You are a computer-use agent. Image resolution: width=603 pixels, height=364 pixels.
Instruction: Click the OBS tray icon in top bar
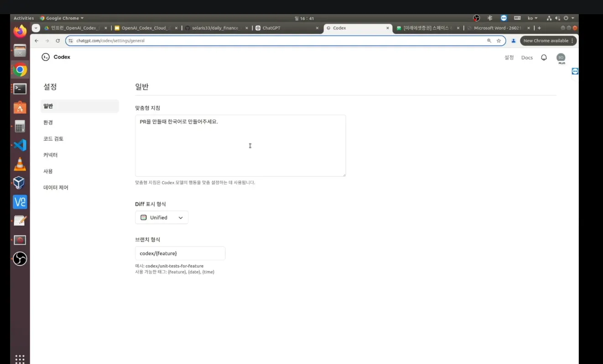pyautogui.click(x=477, y=18)
